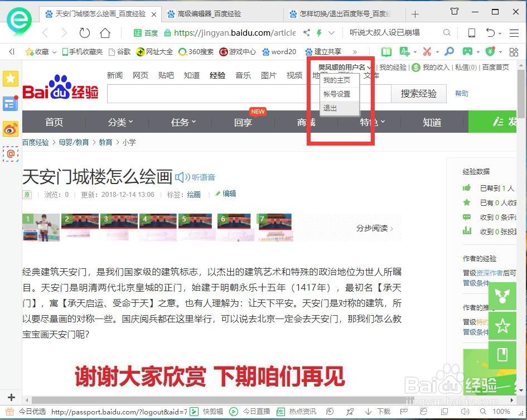
Task: Click the 搜索经验 button
Action: click(x=419, y=94)
